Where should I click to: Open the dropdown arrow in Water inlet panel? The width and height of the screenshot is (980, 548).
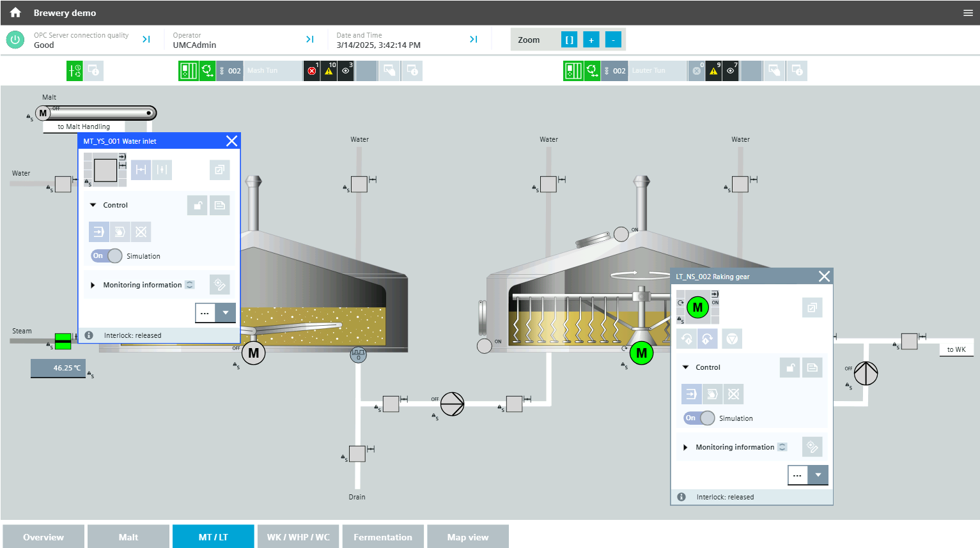tap(226, 313)
